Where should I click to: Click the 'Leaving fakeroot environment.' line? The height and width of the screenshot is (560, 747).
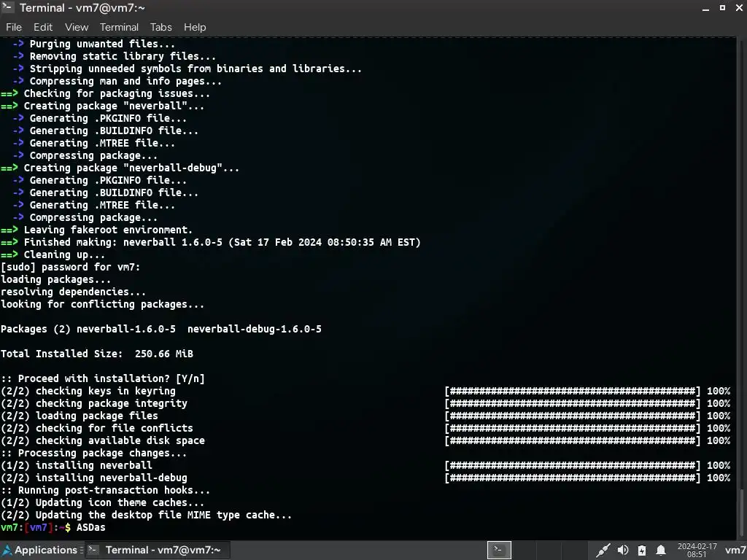[97, 230]
